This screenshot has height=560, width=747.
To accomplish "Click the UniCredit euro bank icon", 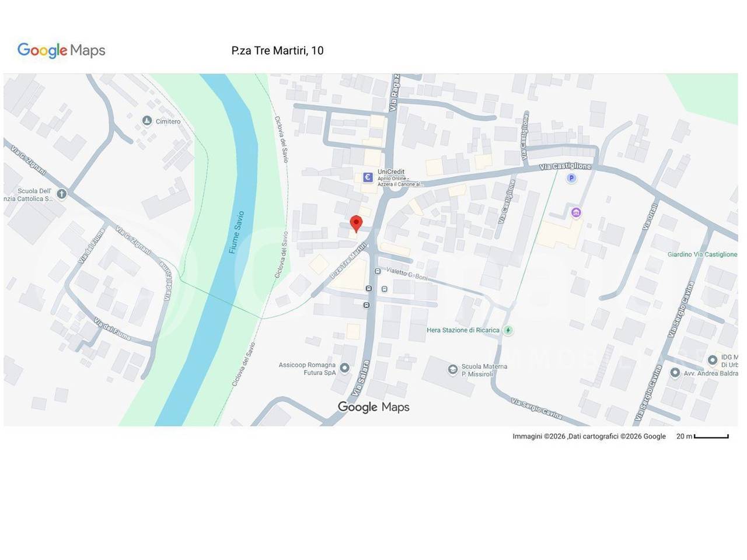I will (x=368, y=177).
